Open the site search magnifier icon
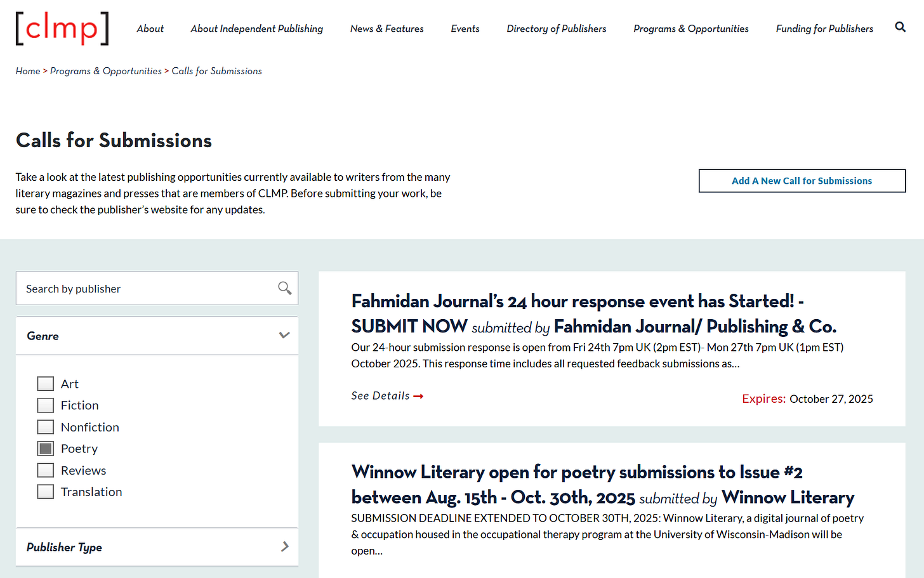 click(900, 27)
